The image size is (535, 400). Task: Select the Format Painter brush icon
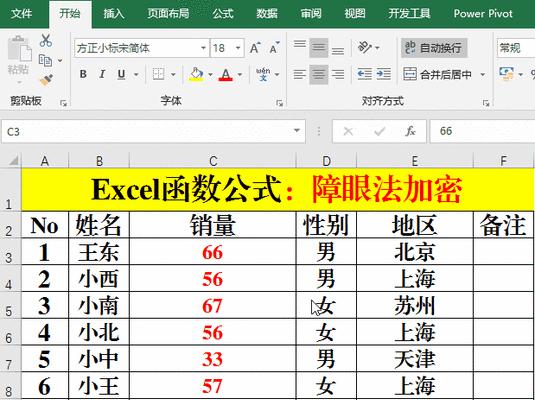click(46, 81)
